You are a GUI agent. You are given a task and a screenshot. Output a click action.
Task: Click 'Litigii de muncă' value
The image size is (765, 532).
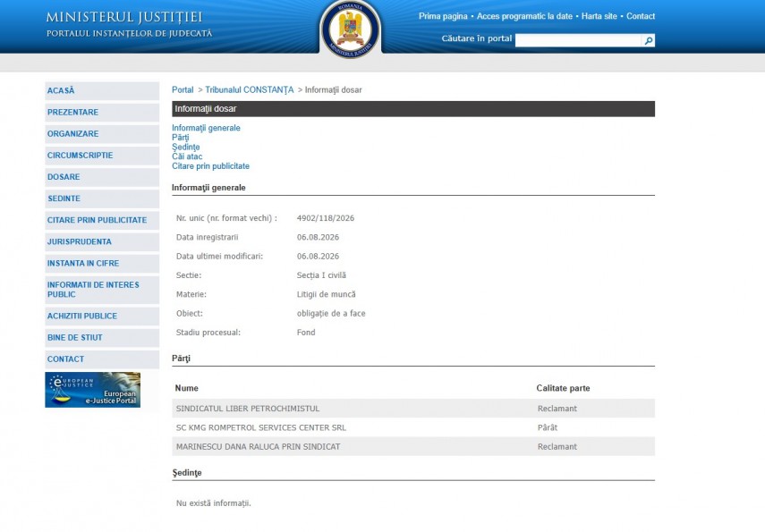point(326,294)
